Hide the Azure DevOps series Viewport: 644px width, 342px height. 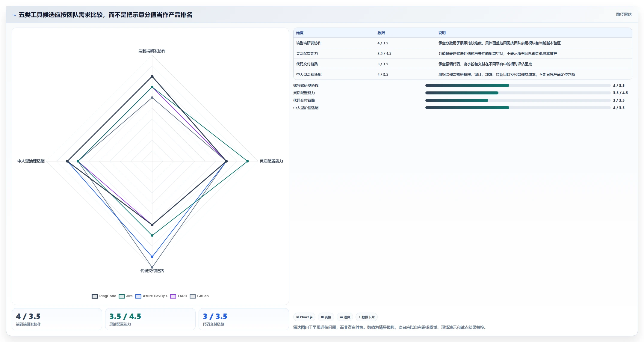pos(151,296)
